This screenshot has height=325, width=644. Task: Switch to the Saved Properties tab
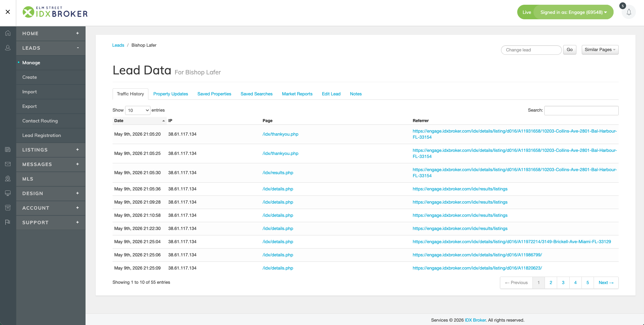pyautogui.click(x=214, y=94)
